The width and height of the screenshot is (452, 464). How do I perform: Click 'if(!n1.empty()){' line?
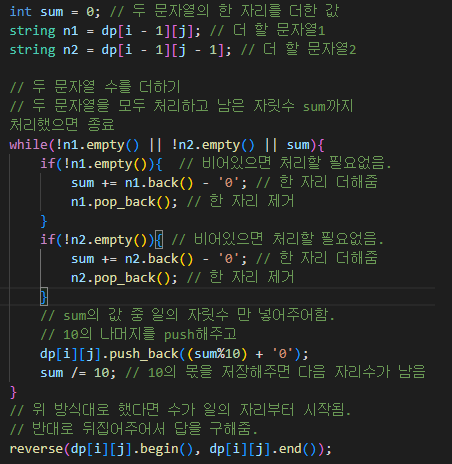pos(101,164)
